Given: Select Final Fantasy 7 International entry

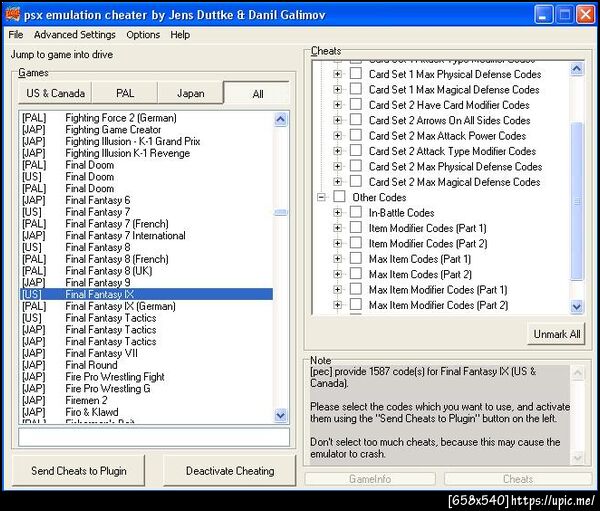Looking at the screenshot, I should pos(147,235).
